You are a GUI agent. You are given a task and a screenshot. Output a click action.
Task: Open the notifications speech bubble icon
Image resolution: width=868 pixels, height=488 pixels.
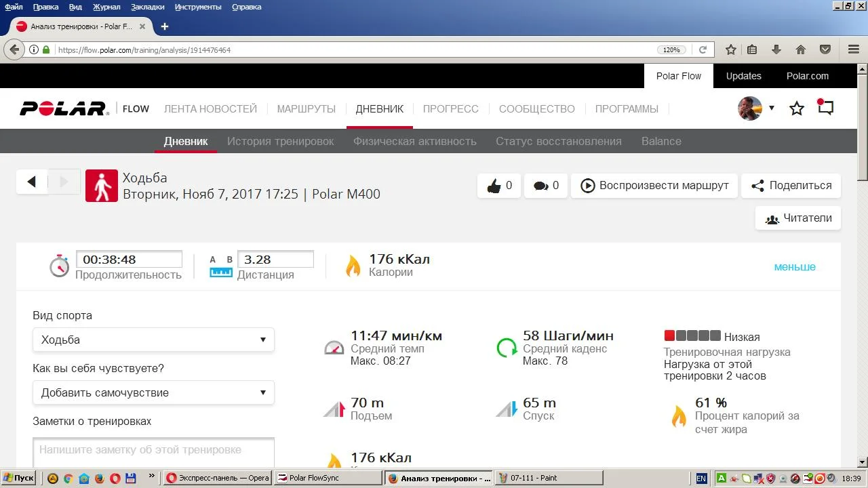(x=825, y=108)
